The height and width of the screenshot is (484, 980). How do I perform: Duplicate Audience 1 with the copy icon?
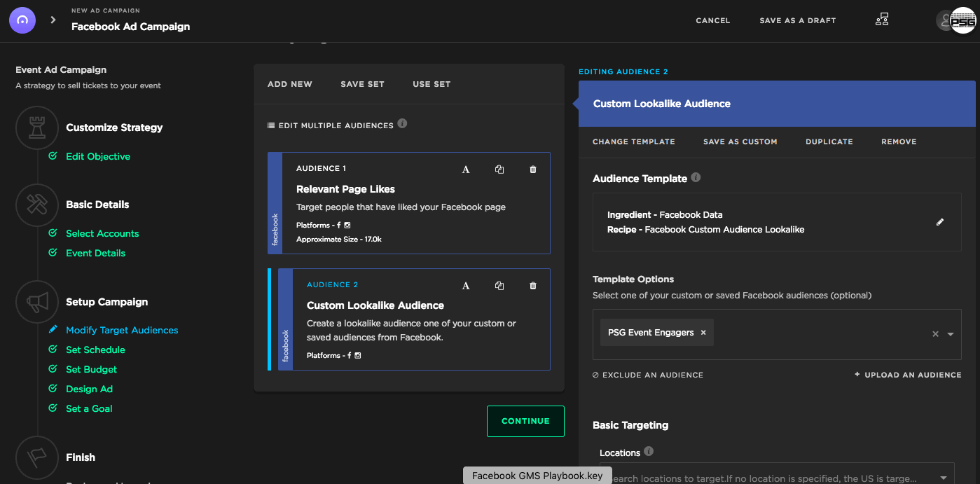499,169
